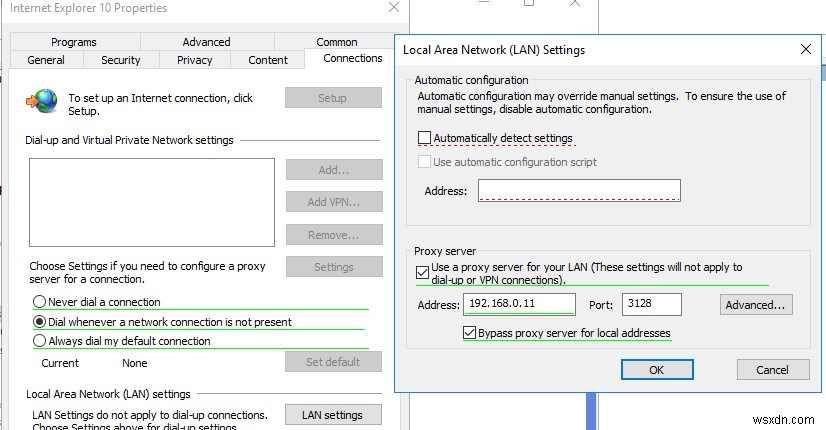
Task: Open the Programs tab
Action: pyautogui.click(x=74, y=42)
